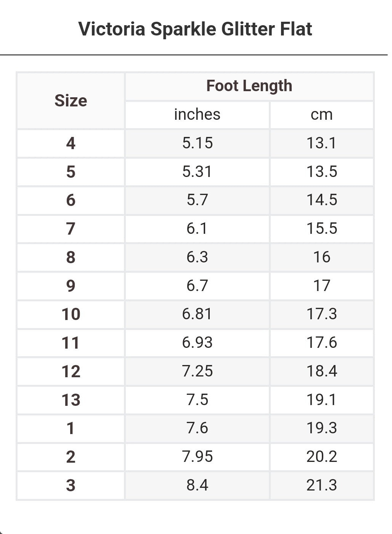
Task: Click the Foot Length header
Action: [249, 86]
